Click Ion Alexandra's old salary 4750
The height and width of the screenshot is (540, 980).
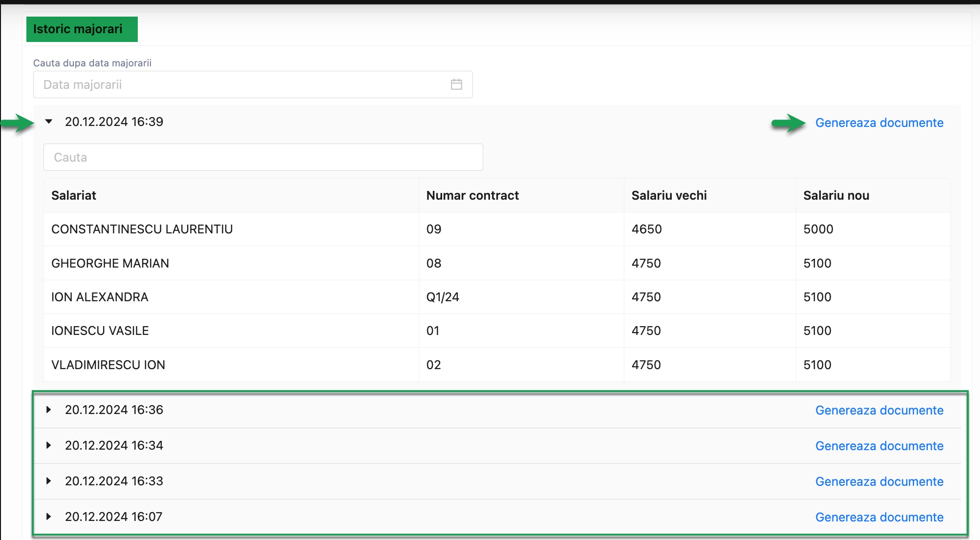(646, 297)
